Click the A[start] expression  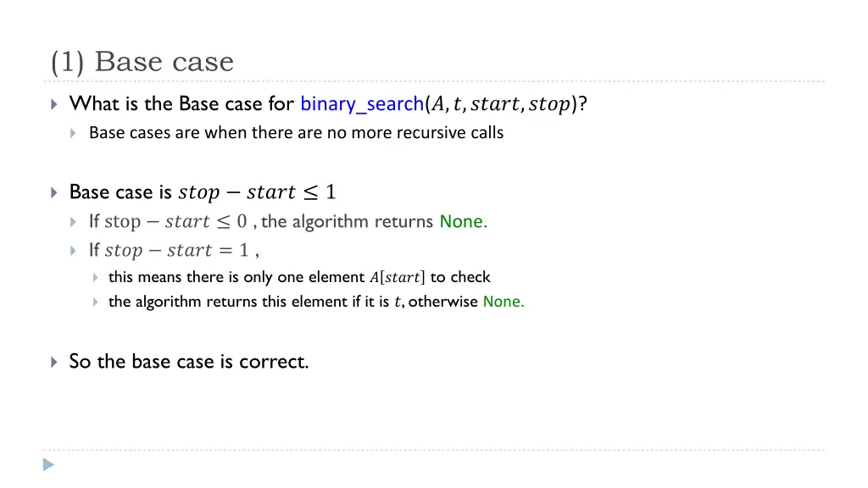(398, 277)
